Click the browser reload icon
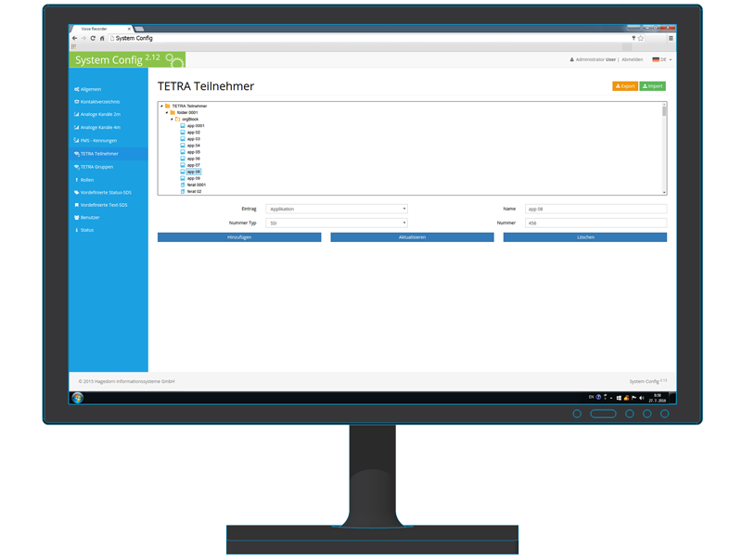Viewport: 742px width, 560px height. pyautogui.click(x=93, y=38)
